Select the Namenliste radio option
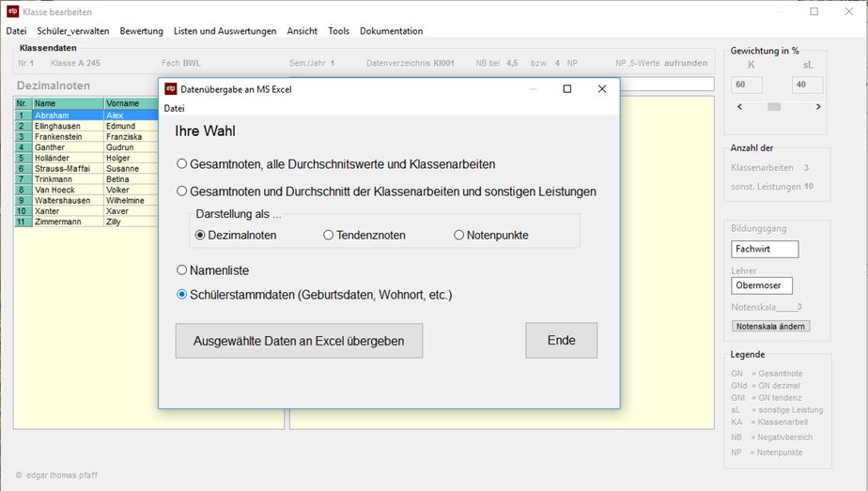This screenshot has height=491, width=868. pyautogui.click(x=182, y=270)
